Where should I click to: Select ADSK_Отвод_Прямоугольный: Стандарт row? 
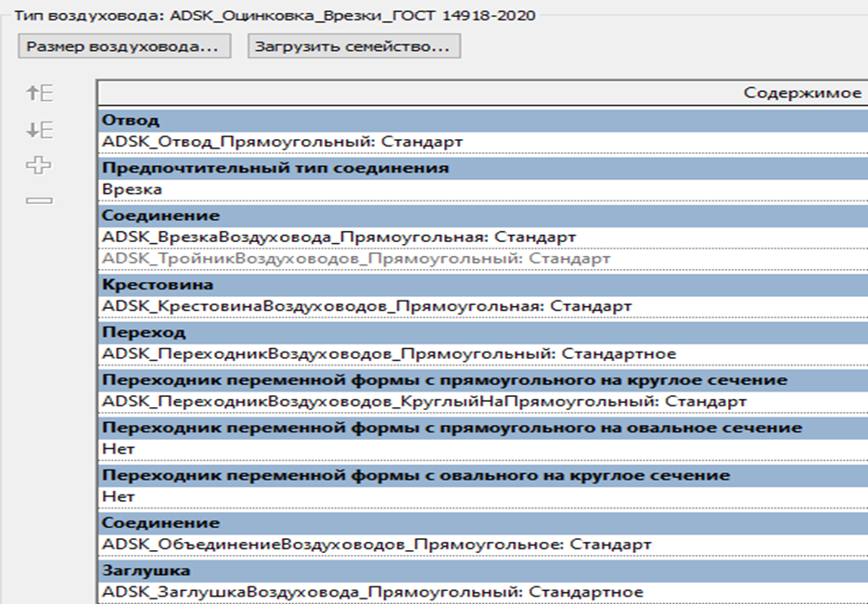point(483,142)
